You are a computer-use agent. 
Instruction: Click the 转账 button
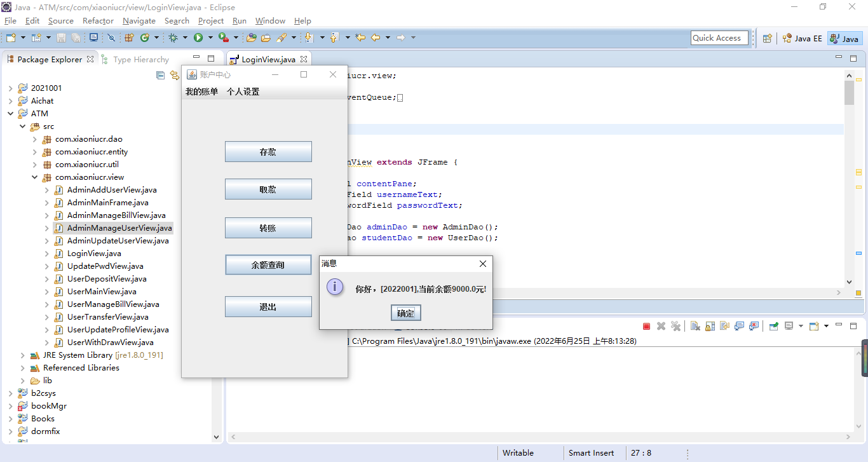coord(268,228)
